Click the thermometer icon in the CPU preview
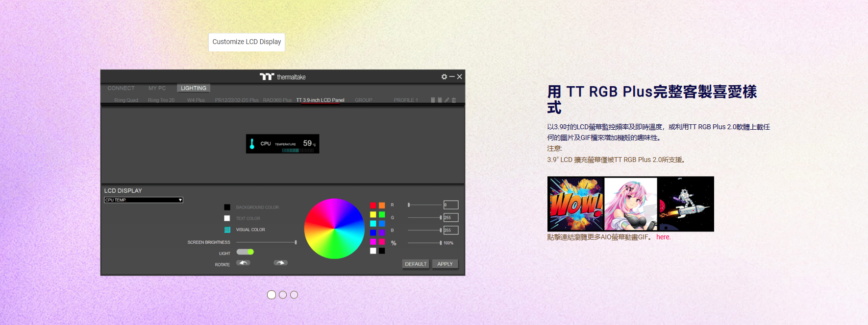 click(252, 144)
